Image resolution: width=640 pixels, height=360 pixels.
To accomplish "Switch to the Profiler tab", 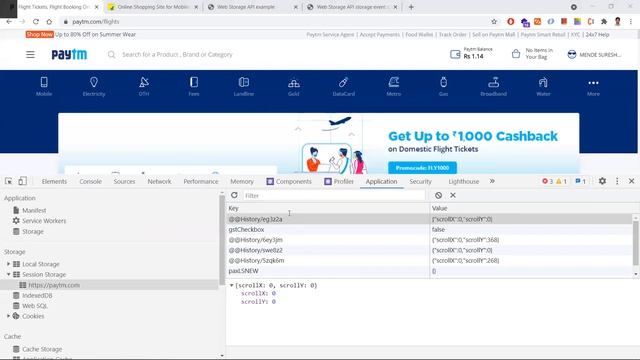I will 339,181.
